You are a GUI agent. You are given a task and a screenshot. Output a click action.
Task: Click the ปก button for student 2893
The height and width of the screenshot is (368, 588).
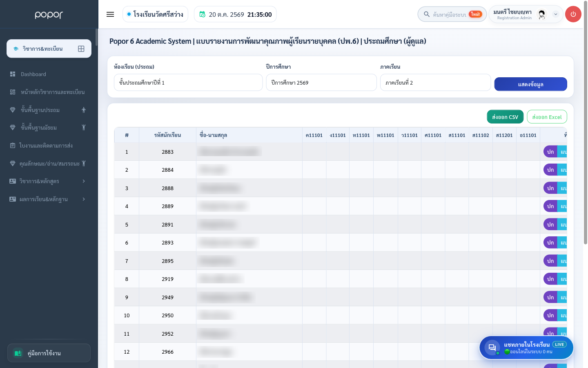[550, 242]
